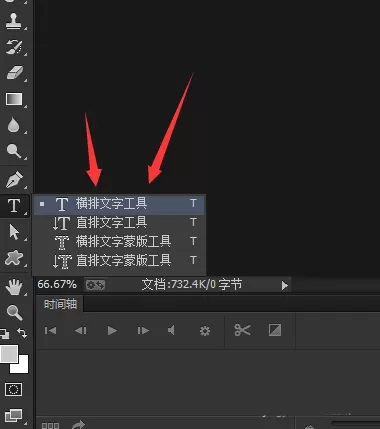
Task: Select the Clone Stamp tool
Action: (x=13, y=22)
